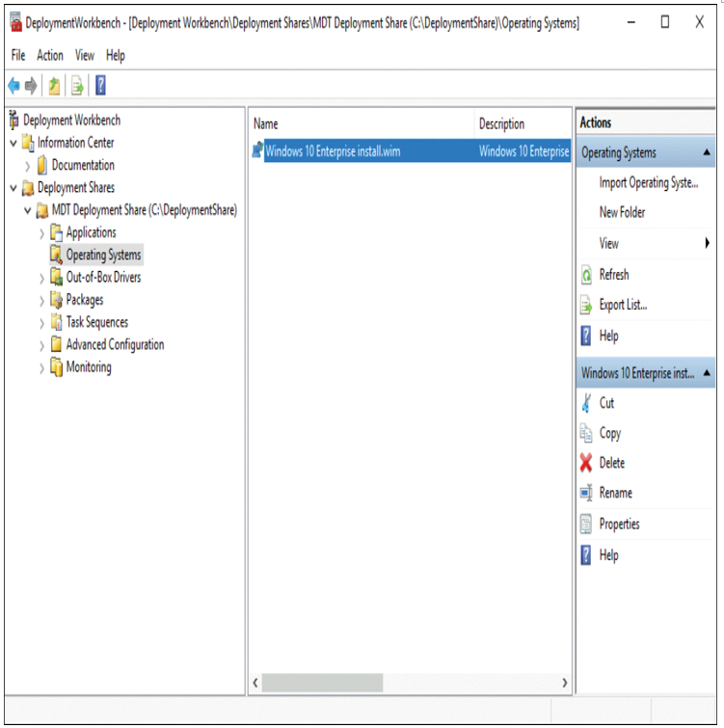Screen dimensions: 724x728
Task: Click the install.wim operating system item icon
Action: (257, 150)
